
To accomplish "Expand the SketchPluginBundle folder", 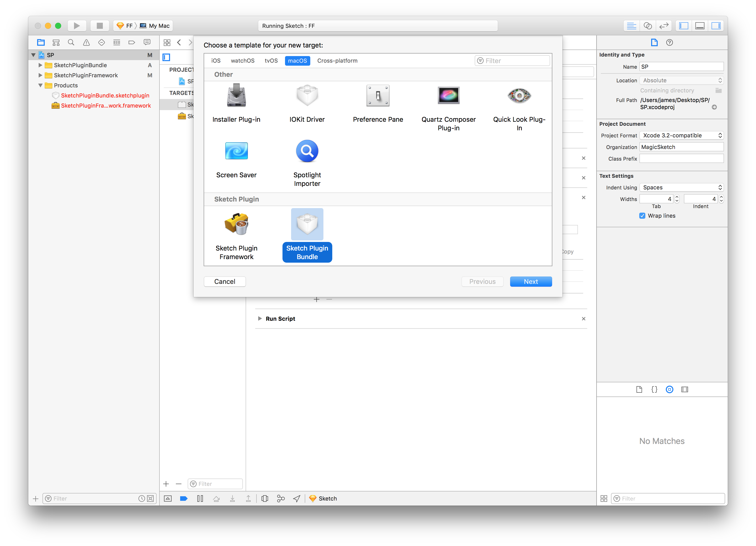I will click(40, 65).
